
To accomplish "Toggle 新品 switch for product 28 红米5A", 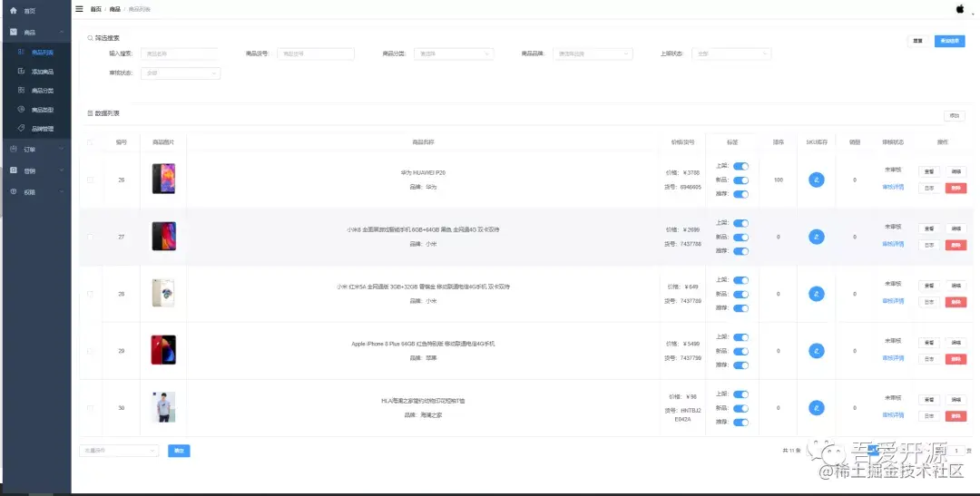I will coord(740,294).
